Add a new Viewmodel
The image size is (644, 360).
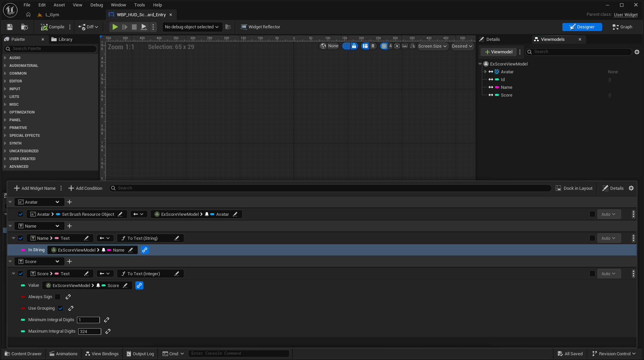click(x=499, y=52)
